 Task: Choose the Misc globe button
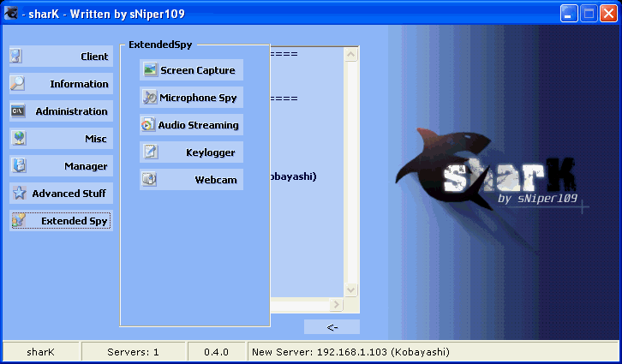pos(61,139)
